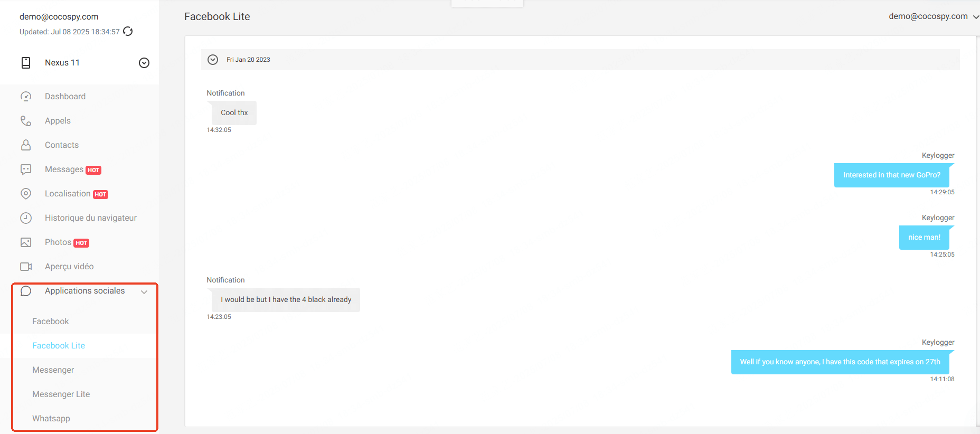
Task: Open the Photos menu item
Action: [58, 242]
